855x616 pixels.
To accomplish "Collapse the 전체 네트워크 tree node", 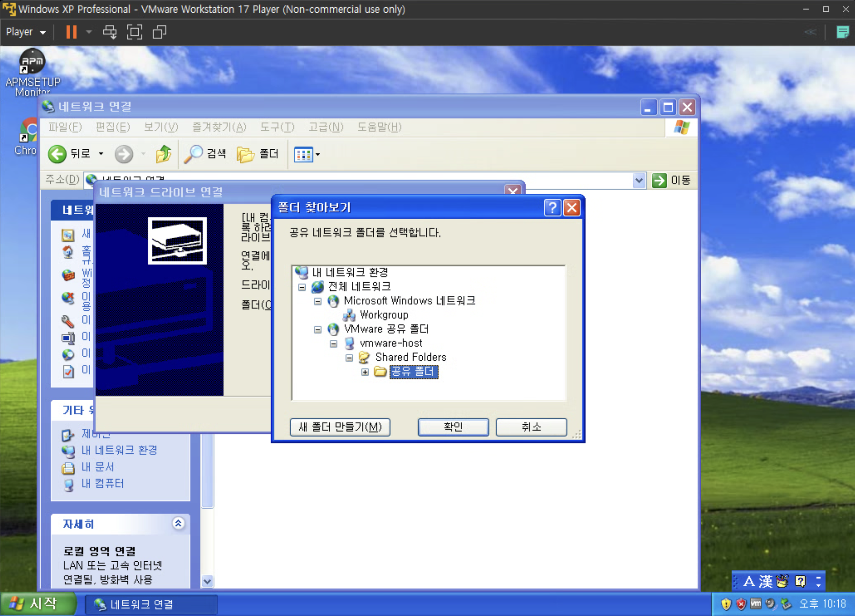I will tap(302, 287).
